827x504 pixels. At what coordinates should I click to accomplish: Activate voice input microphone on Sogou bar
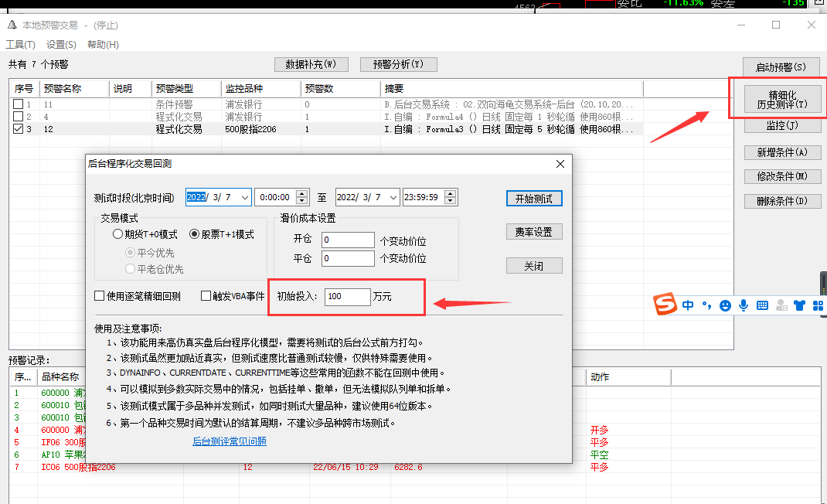743,305
